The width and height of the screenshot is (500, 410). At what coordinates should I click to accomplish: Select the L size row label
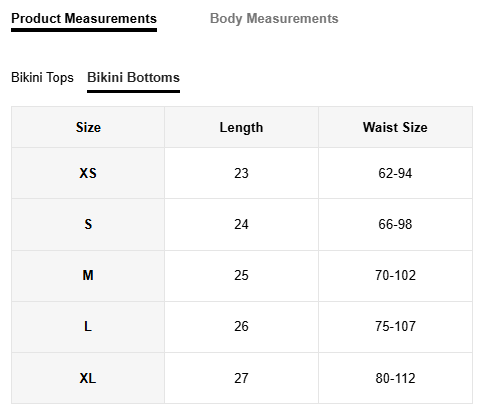(88, 326)
